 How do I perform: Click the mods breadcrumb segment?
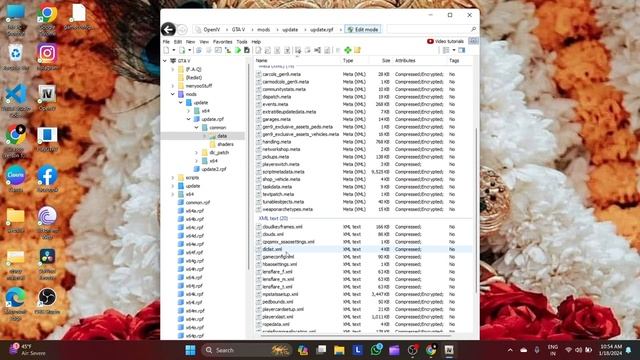click(x=263, y=29)
